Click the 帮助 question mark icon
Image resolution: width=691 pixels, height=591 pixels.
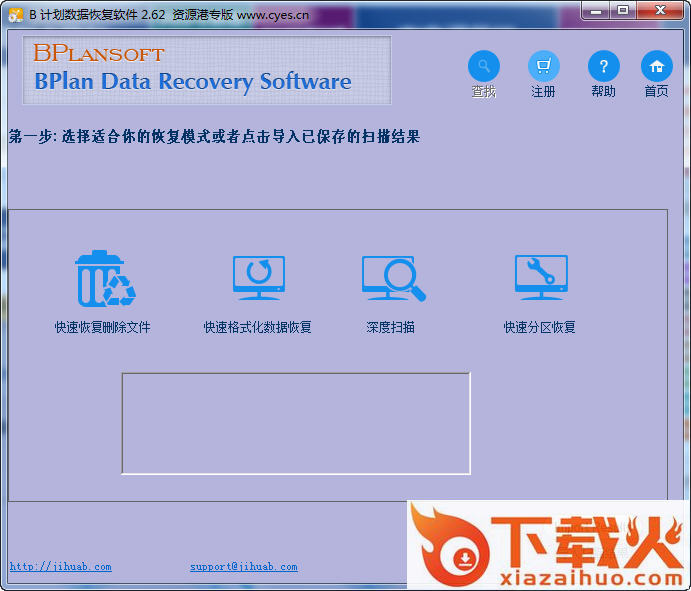pyautogui.click(x=603, y=67)
